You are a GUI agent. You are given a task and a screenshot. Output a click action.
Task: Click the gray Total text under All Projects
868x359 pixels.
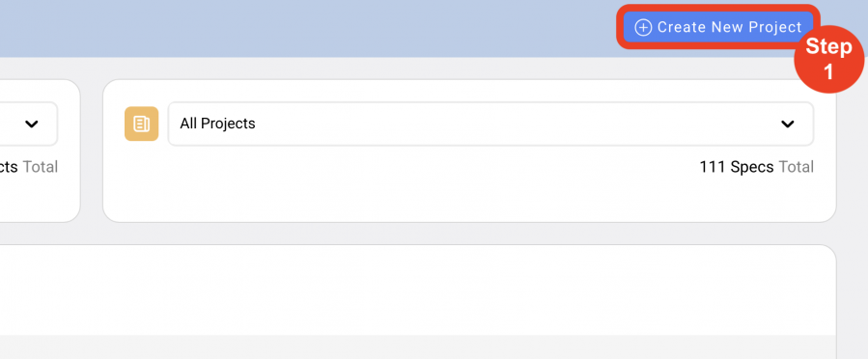point(796,167)
